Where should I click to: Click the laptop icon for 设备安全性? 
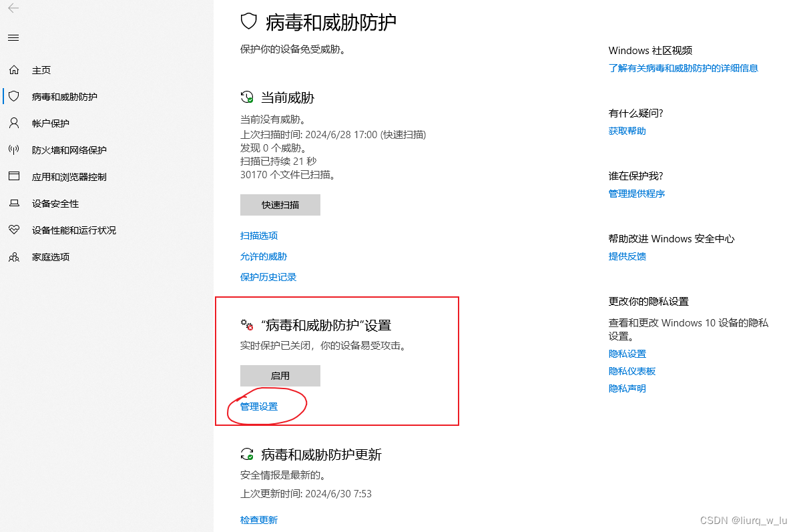[14, 203]
